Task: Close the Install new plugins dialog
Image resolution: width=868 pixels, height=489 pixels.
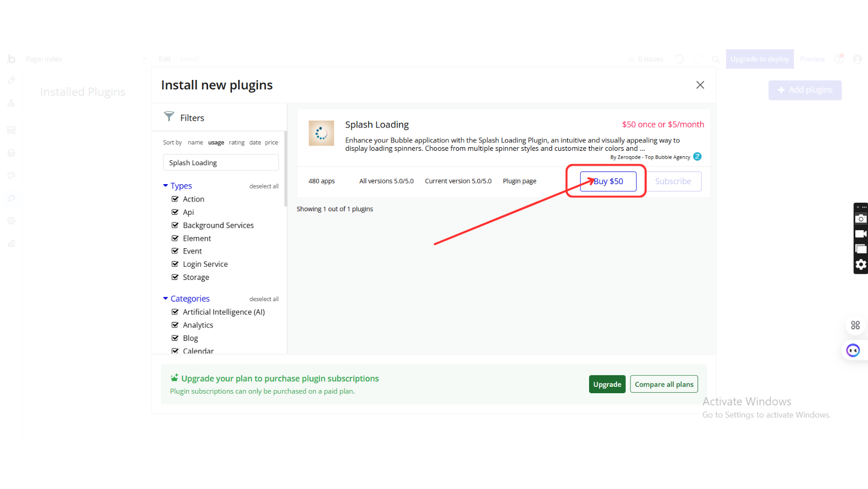Action: pos(700,85)
